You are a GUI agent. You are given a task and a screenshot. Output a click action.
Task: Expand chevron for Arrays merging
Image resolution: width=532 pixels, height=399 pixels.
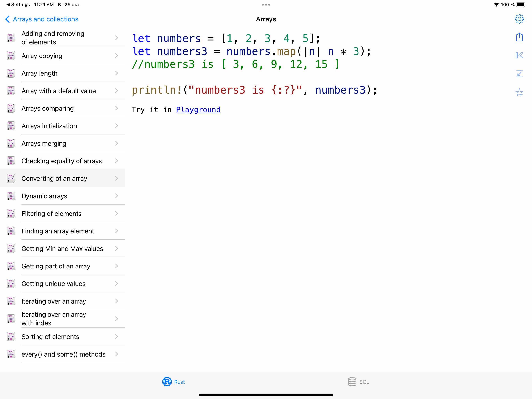coord(117,143)
